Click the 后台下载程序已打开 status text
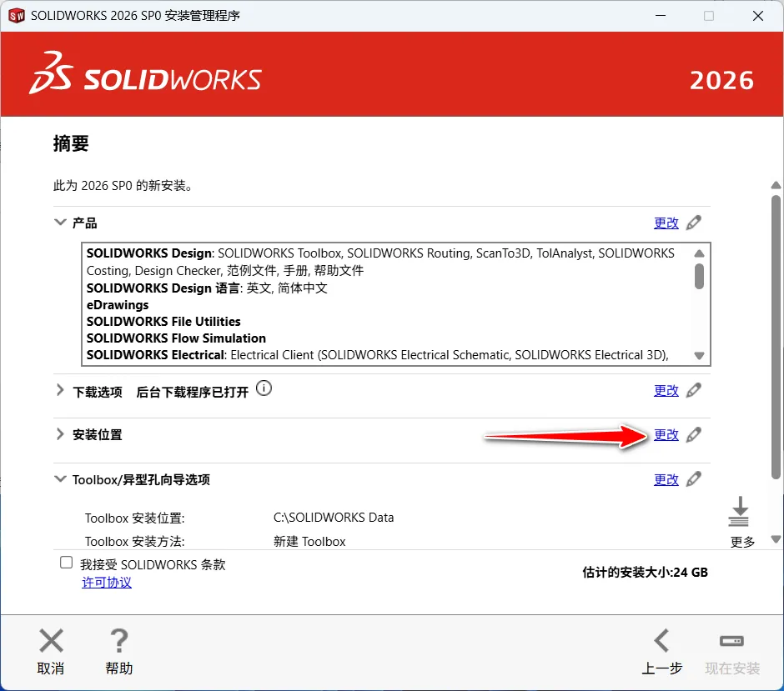The height and width of the screenshot is (691, 784). click(193, 393)
